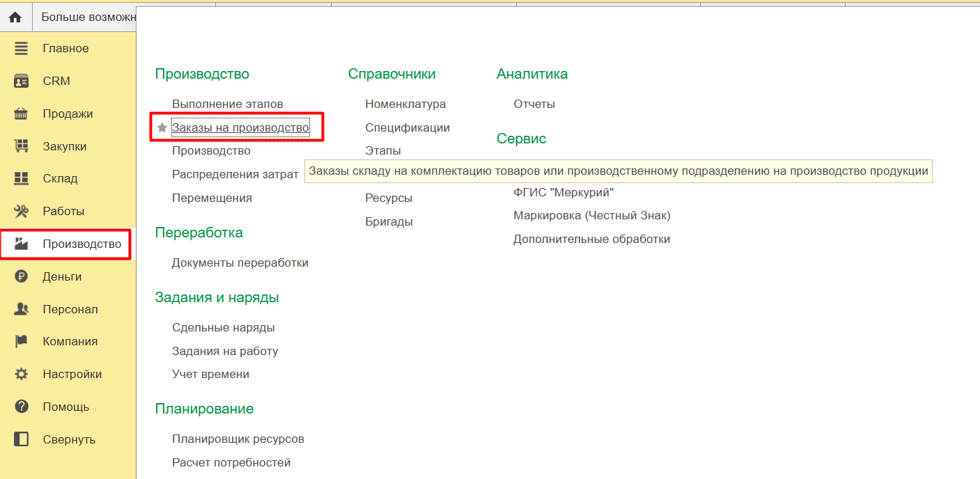Click the Производство factory icon
Viewport: 980px width, 479px height.
[22, 244]
